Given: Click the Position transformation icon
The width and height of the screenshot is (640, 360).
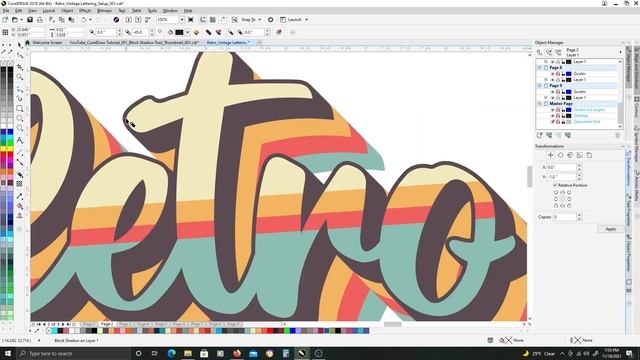Looking at the screenshot, I should click(x=550, y=155).
